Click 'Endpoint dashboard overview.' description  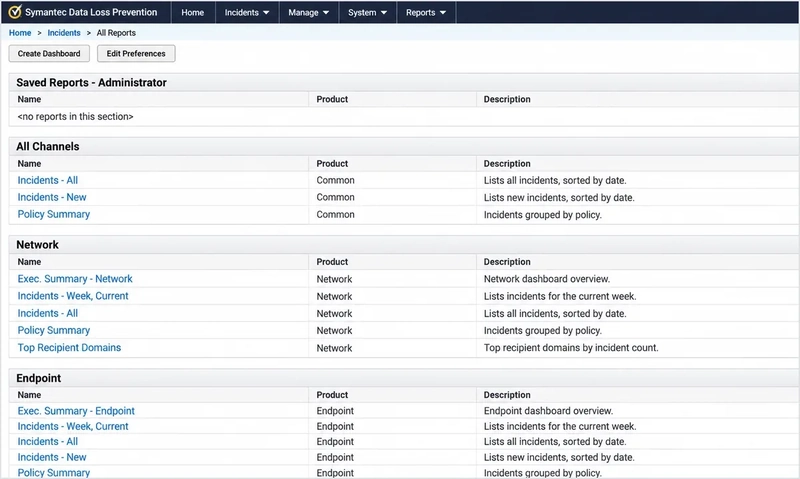[x=548, y=411]
